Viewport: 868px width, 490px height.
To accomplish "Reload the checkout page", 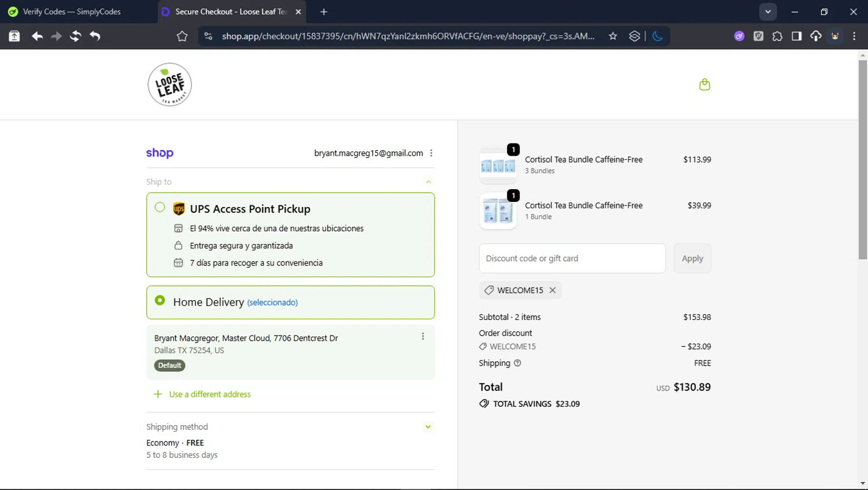I will pos(75,36).
